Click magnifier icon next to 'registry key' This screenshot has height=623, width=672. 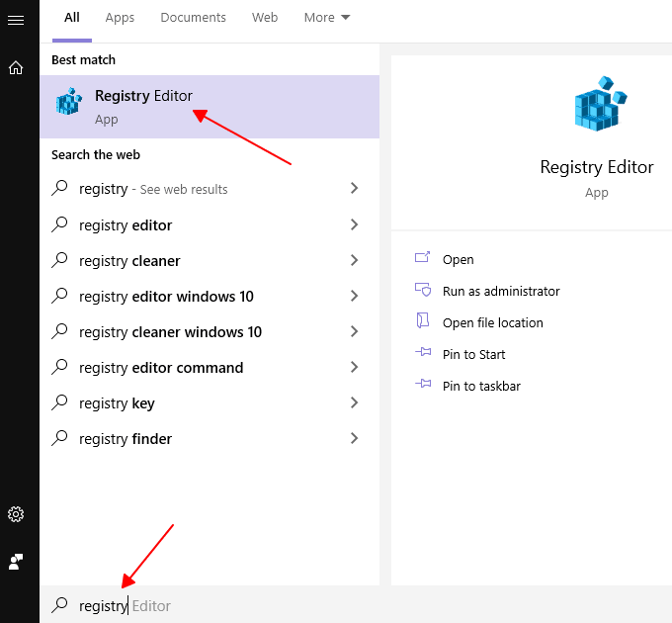point(59,402)
